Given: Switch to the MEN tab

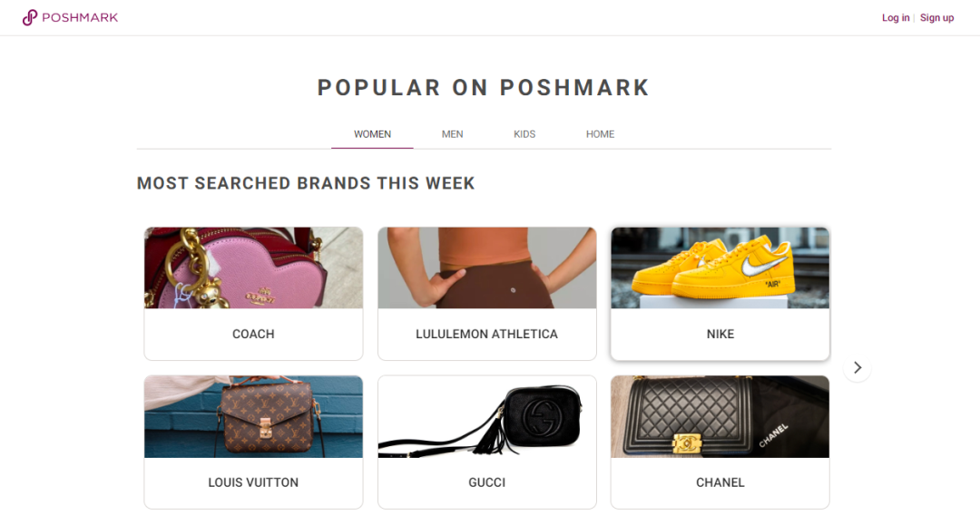Looking at the screenshot, I should pyautogui.click(x=452, y=133).
